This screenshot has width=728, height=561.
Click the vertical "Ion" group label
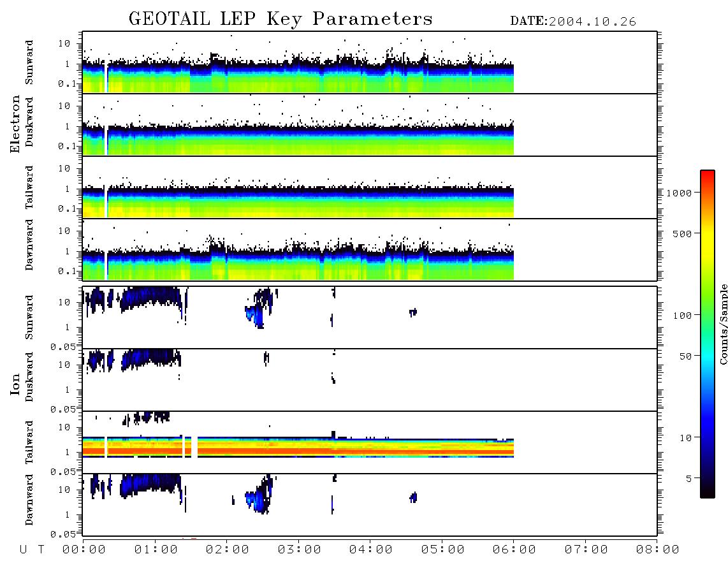(15, 384)
